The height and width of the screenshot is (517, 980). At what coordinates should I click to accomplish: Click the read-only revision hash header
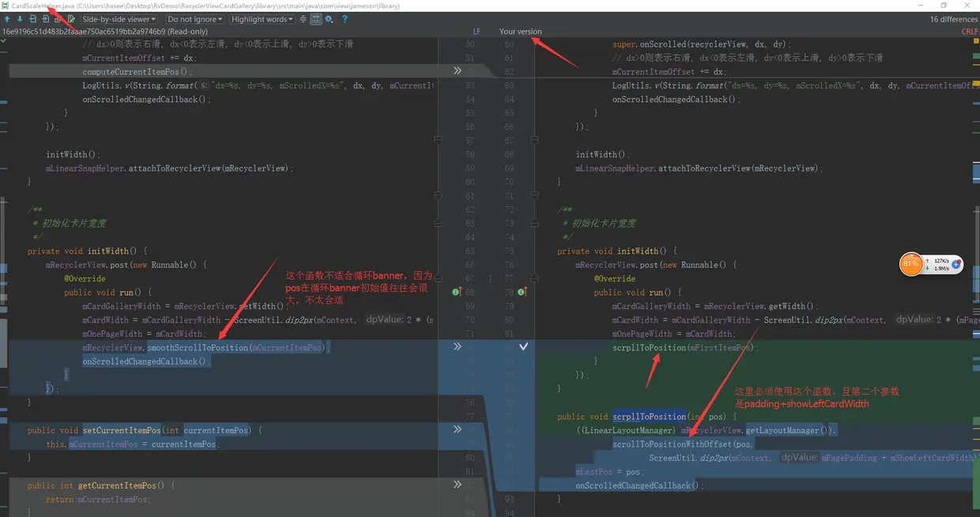[x=105, y=32]
